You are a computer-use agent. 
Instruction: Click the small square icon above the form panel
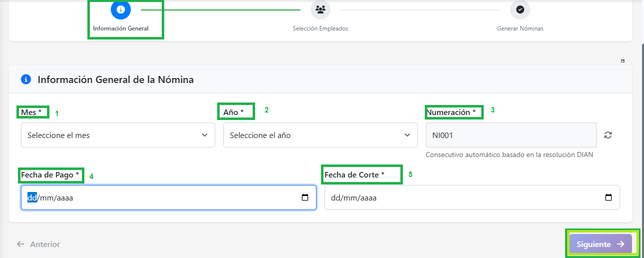623,61
